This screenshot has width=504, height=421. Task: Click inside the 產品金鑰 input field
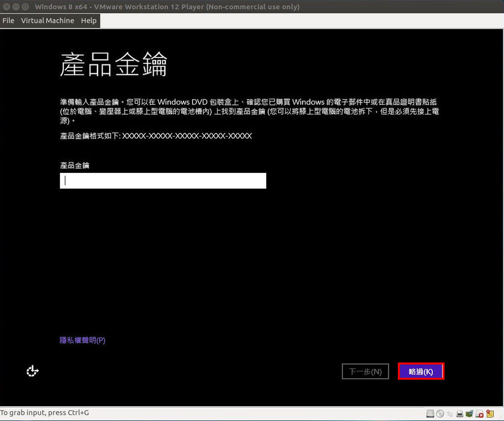coord(162,180)
